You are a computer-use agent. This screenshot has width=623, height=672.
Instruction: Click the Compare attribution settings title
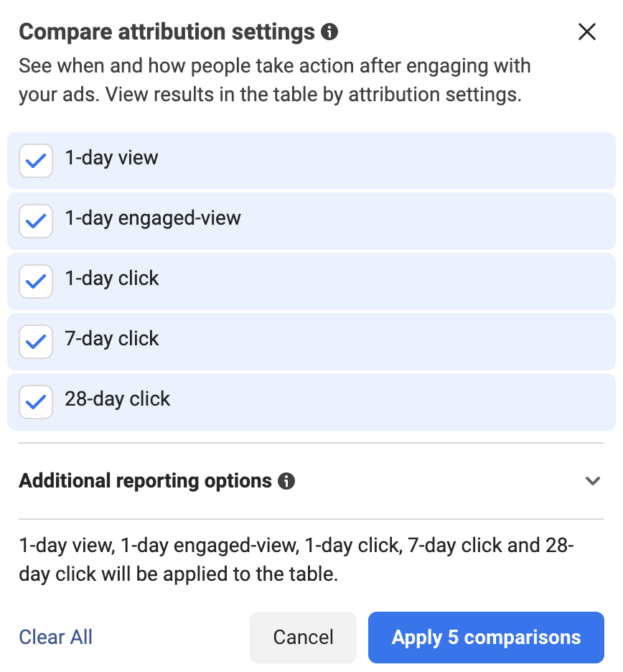167,32
